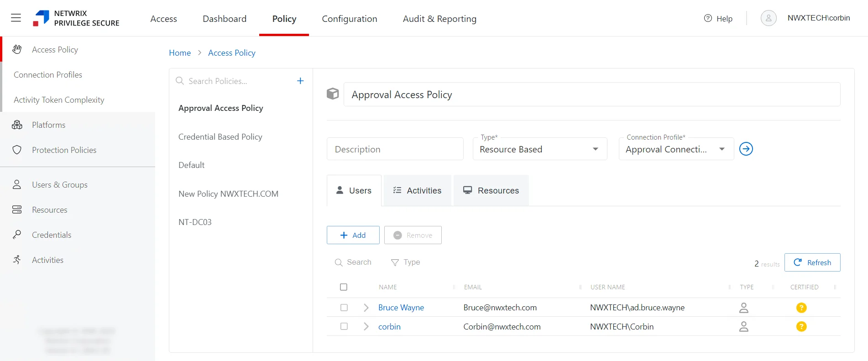Open the Connection Profile dropdown

(x=676, y=149)
